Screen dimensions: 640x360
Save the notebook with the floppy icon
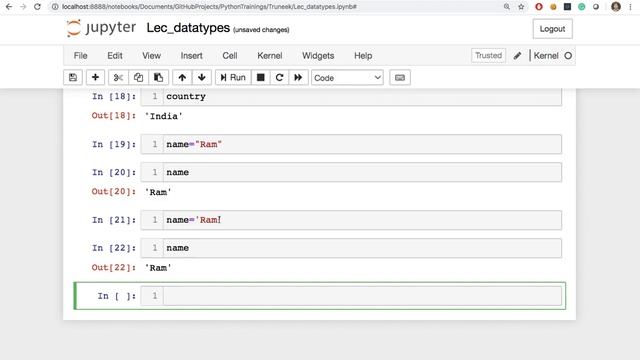point(73,78)
